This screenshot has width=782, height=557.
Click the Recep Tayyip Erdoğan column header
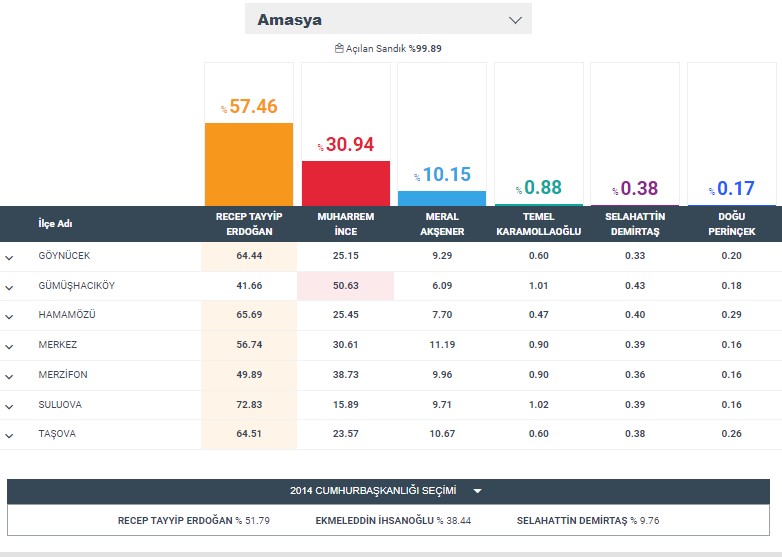point(249,224)
